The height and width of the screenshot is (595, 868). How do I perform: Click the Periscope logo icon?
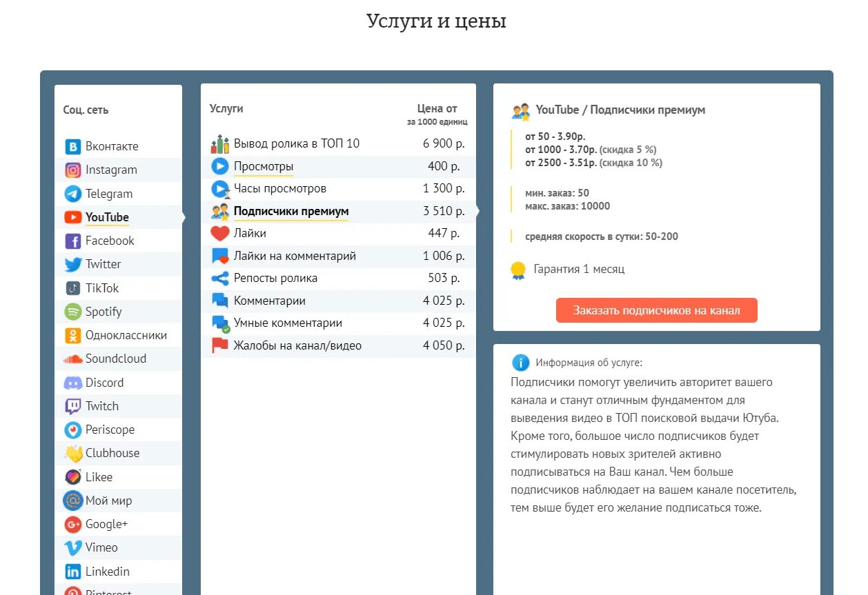click(x=73, y=430)
